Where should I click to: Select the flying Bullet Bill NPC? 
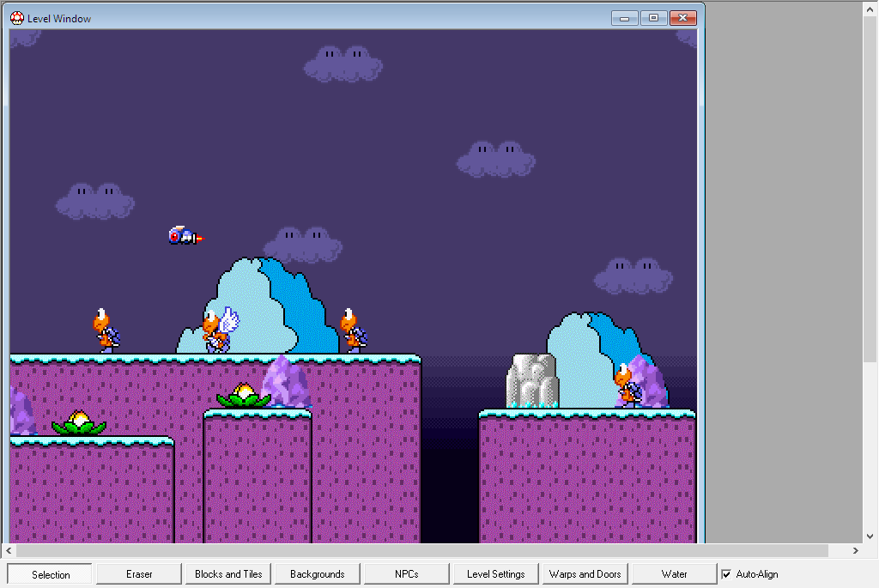tap(186, 235)
